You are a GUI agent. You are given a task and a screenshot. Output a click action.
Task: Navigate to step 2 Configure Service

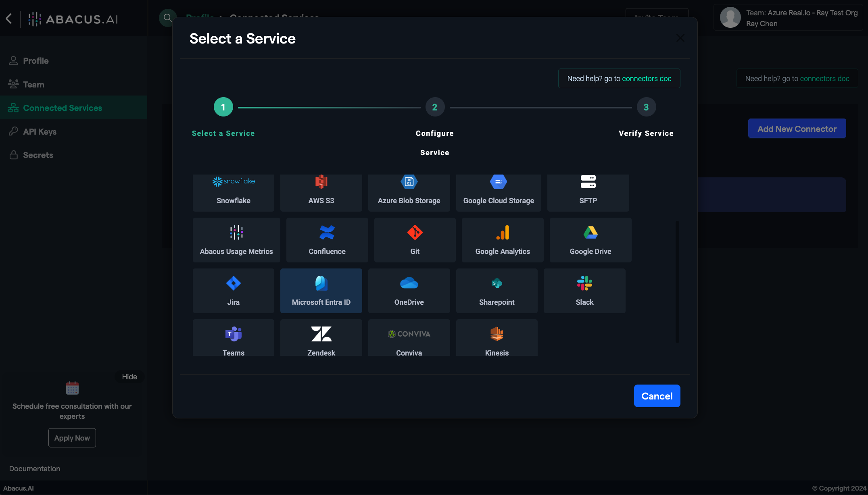[x=434, y=107]
